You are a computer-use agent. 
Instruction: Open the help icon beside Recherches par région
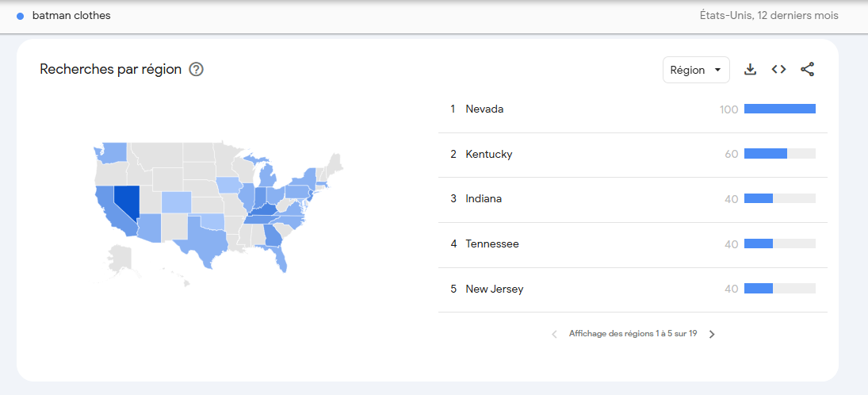click(197, 70)
